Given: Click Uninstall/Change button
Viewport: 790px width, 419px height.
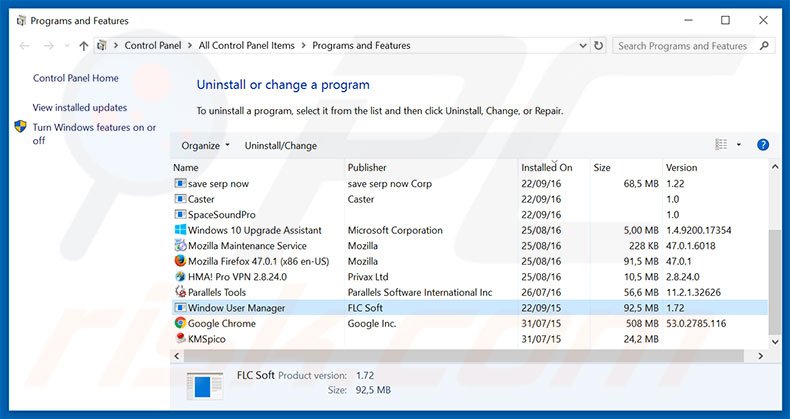Looking at the screenshot, I should 281,146.
